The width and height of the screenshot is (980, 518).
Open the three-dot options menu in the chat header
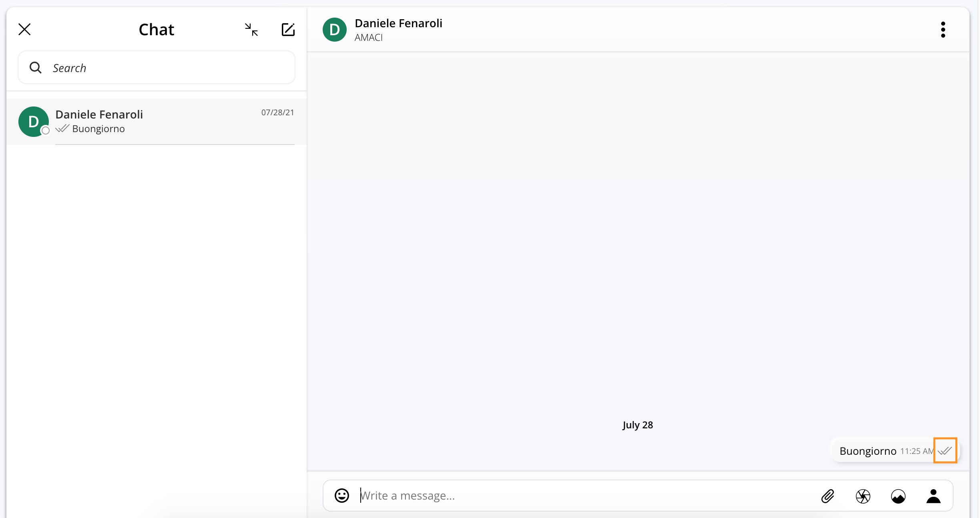[943, 30]
